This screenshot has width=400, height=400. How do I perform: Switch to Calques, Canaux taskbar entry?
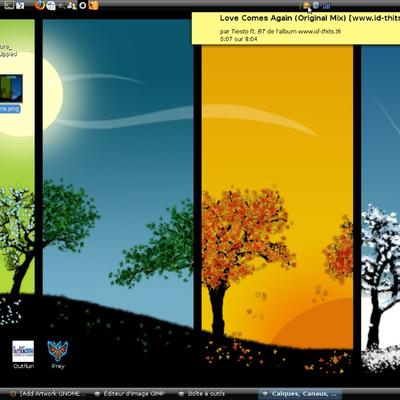click(x=300, y=394)
